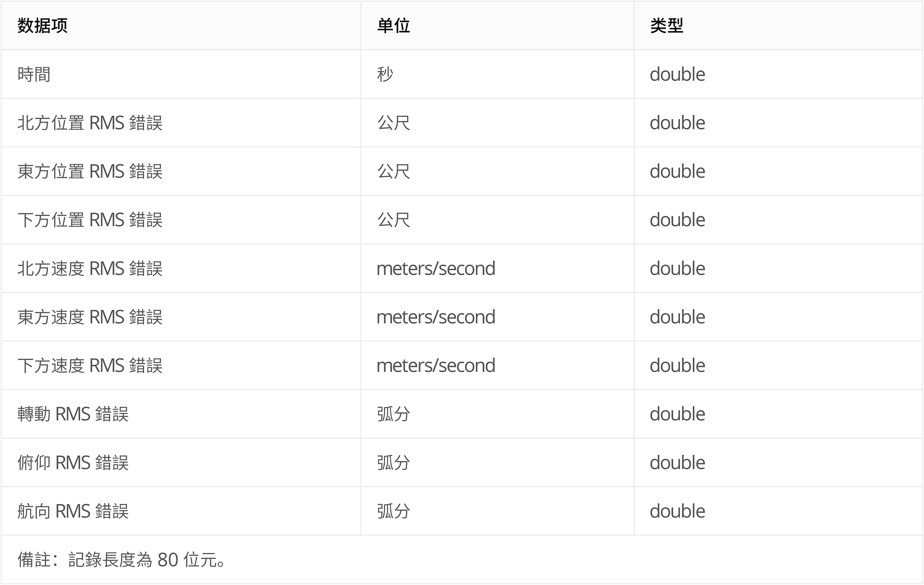Viewport: 924px width, 585px height.
Task: Select the 時間 row label
Action: (34, 74)
